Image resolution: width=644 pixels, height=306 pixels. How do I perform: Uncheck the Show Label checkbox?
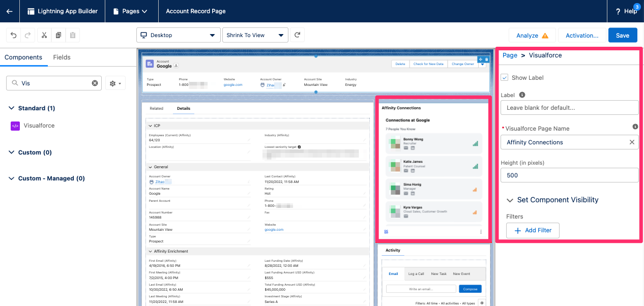(504, 77)
